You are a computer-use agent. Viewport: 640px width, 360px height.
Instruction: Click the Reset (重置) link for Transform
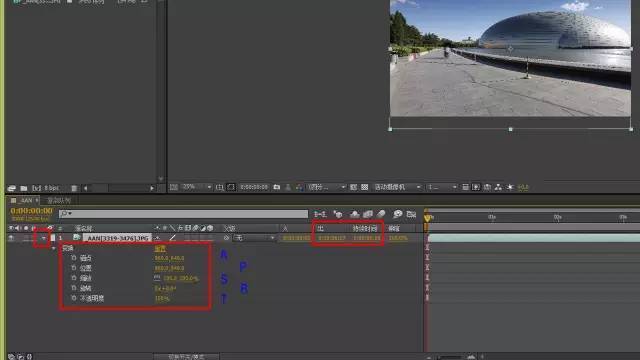click(x=160, y=248)
